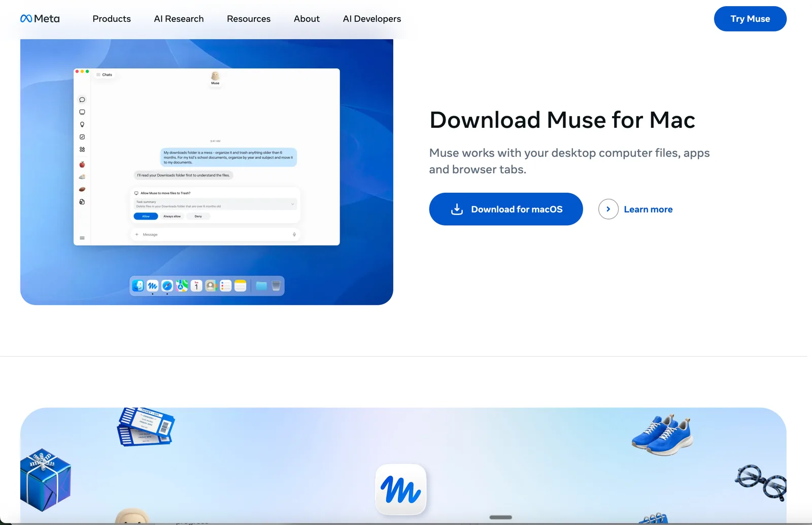Click 'Allow Muse to move files to Trash?' text

165,193
